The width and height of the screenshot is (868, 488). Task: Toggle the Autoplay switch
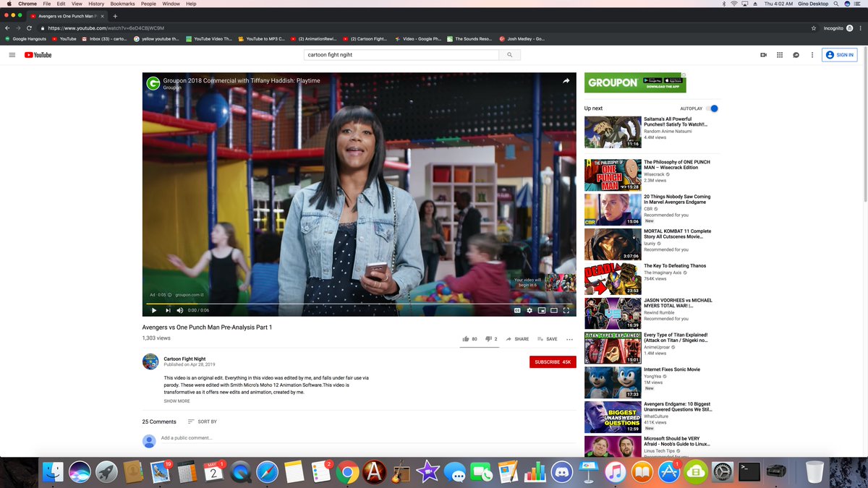712,108
